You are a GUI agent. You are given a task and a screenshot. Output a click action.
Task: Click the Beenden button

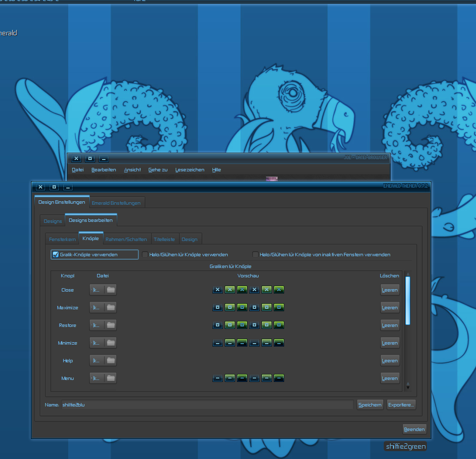pyautogui.click(x=414, y=429)
